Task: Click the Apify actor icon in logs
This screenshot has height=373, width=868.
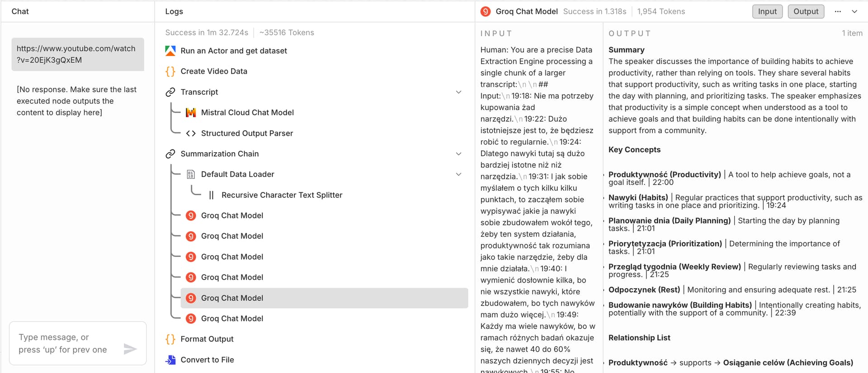Action: point(170,51)
